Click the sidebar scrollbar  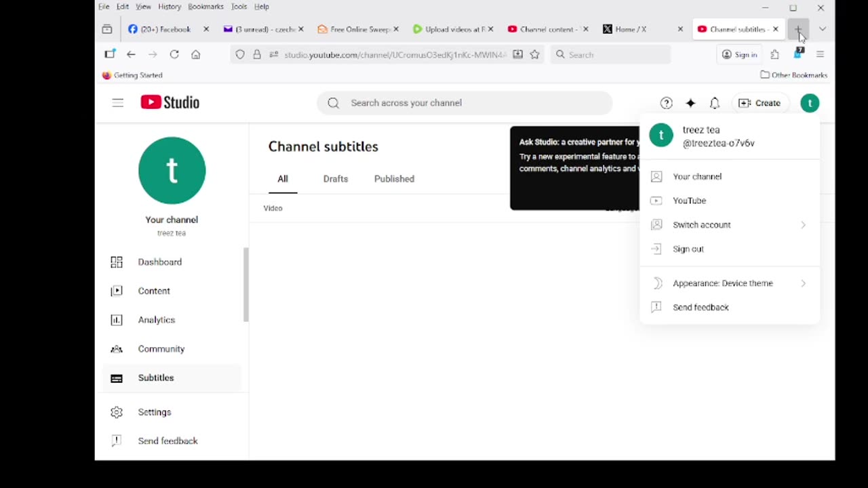pos(246,285)
